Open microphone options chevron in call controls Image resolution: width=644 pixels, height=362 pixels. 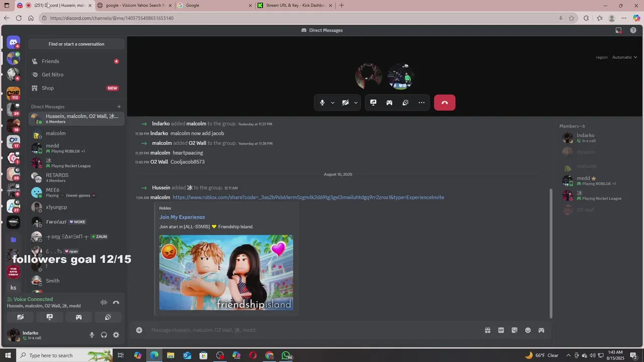(333, 103)
